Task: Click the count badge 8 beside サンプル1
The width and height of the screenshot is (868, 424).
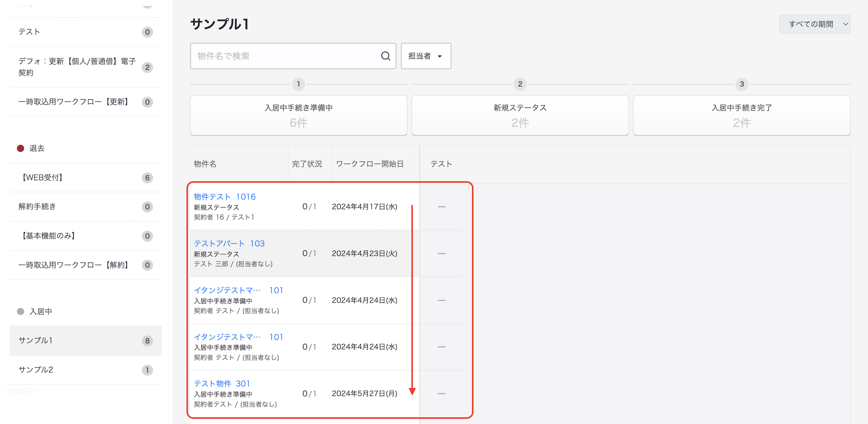Action: [147, 341]
